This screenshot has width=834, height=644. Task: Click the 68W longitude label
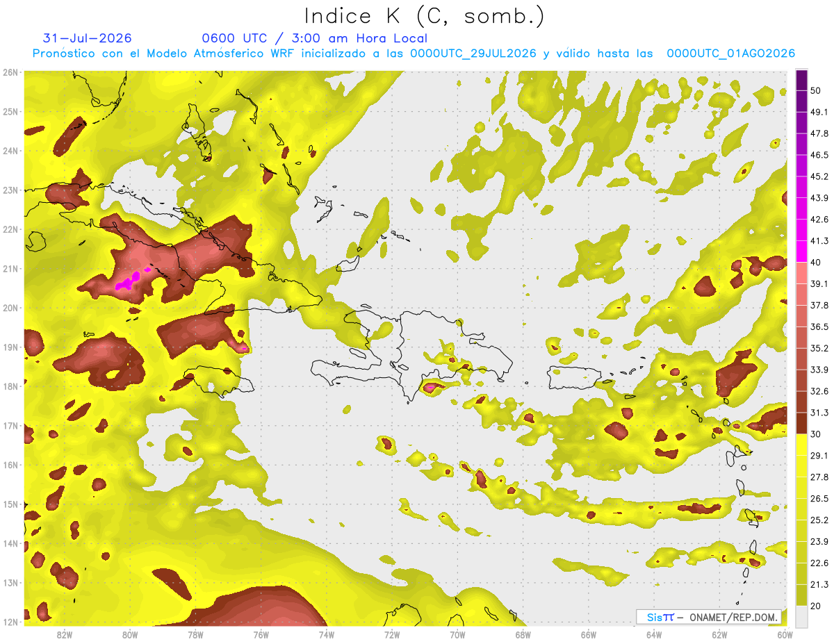tap(523, 634)
